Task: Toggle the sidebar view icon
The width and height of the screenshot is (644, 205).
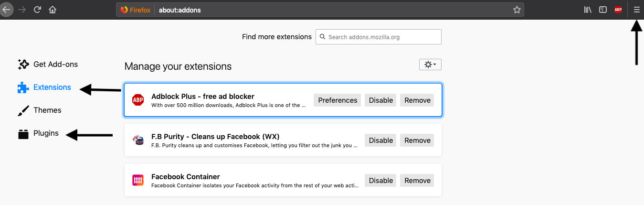Action: click(603, 10)
